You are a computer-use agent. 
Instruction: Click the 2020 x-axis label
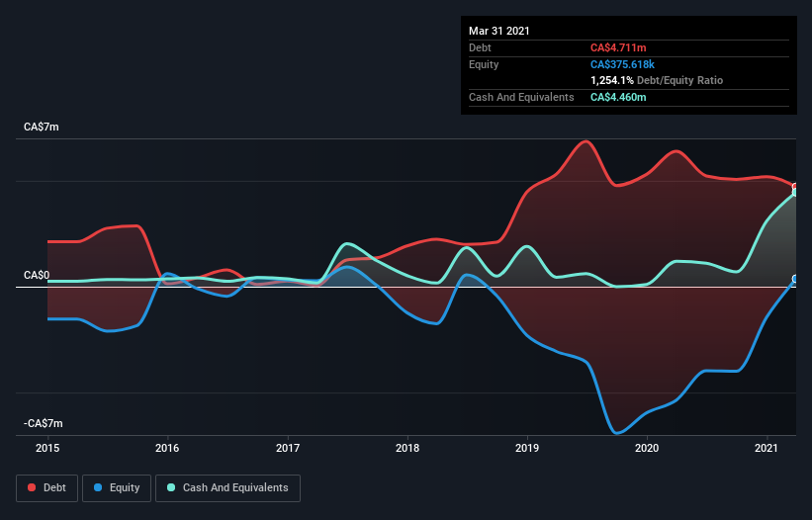(x=647, y=448)
